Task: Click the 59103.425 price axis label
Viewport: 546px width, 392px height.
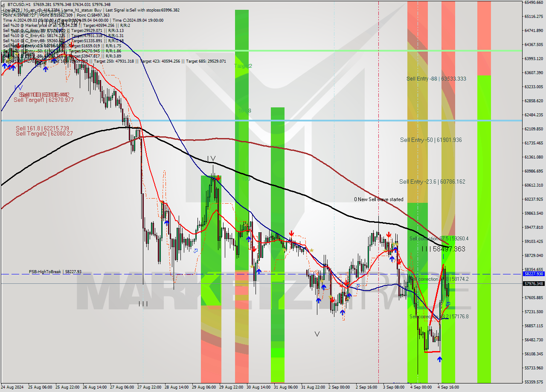Action: 534,241
